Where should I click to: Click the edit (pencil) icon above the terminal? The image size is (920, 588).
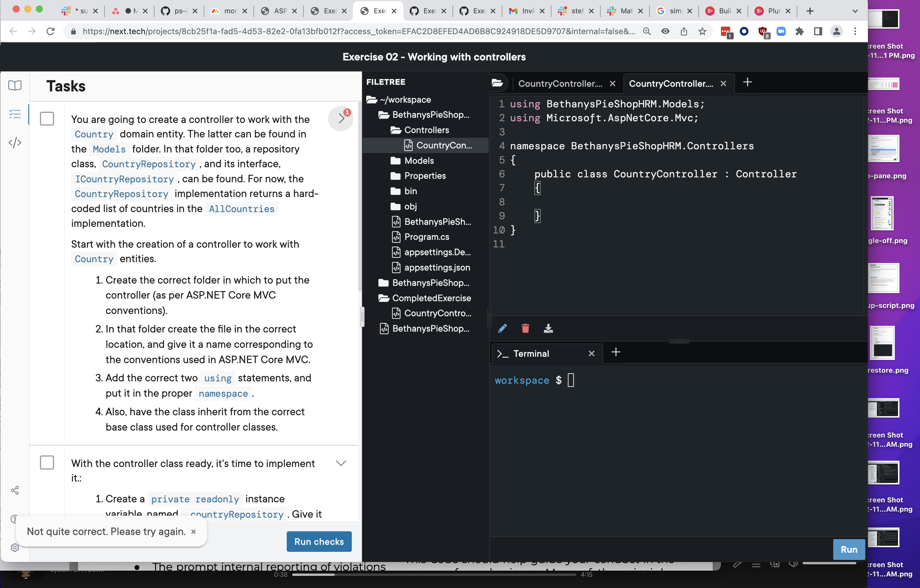503,328
